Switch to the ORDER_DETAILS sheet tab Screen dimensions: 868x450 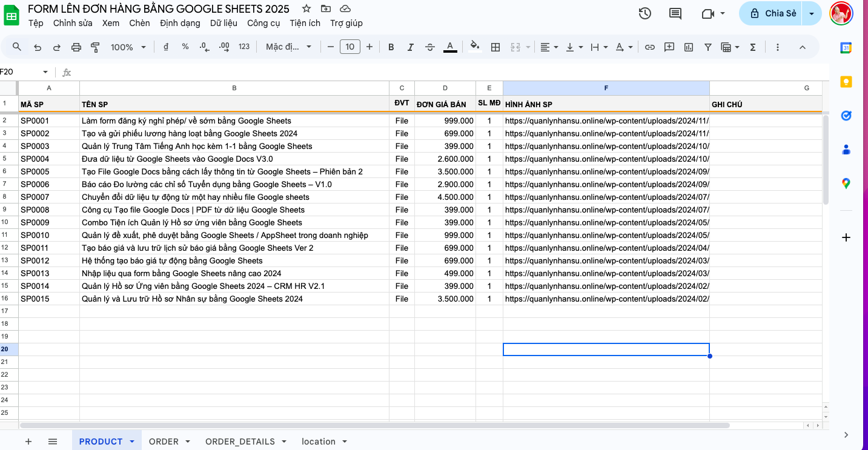[240, 442]
